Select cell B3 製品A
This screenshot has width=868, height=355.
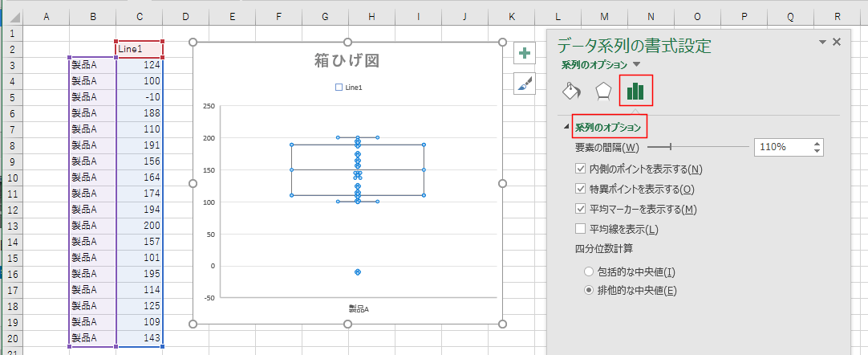93,65
